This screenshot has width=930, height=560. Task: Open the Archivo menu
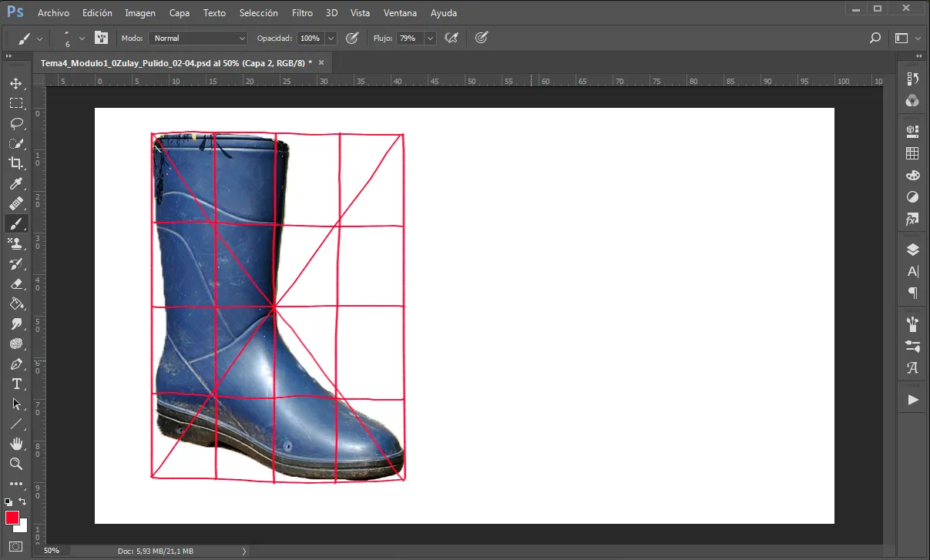click(x=53, y=13)
